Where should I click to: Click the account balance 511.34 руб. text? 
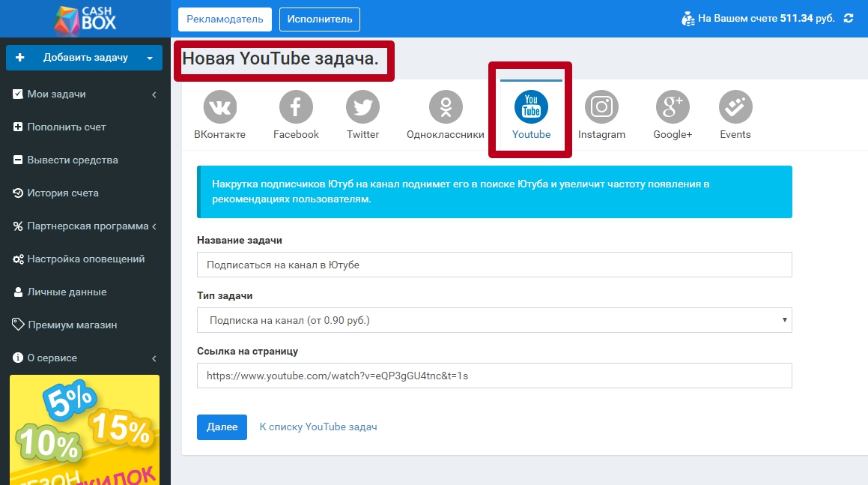pyautogui.click(x=807, y=18)
